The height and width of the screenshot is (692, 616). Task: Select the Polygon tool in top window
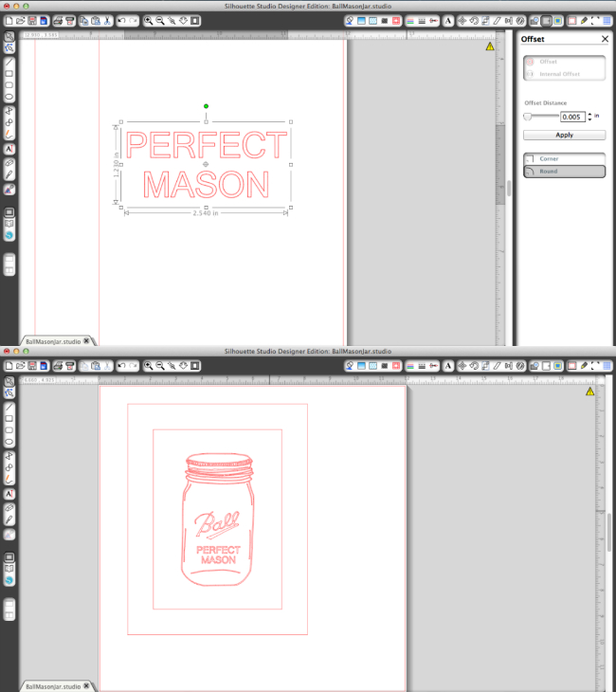pyautogui.click(x=9, y=111)
